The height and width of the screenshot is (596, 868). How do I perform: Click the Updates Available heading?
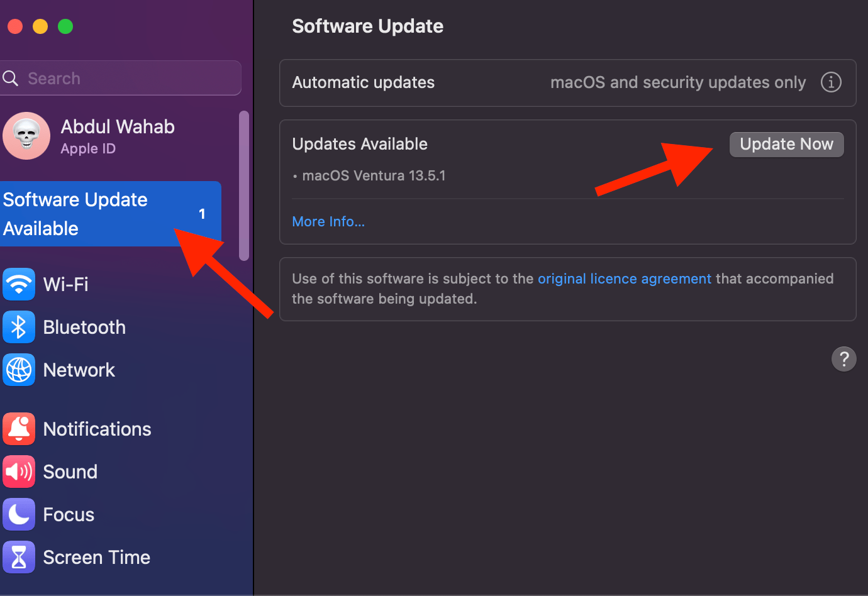(360, 144)
